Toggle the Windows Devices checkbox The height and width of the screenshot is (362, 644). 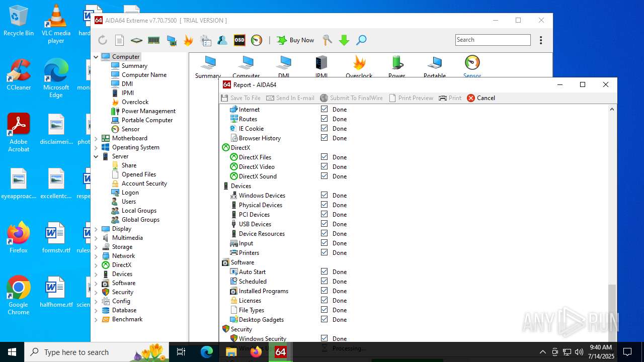click(324, 195)
